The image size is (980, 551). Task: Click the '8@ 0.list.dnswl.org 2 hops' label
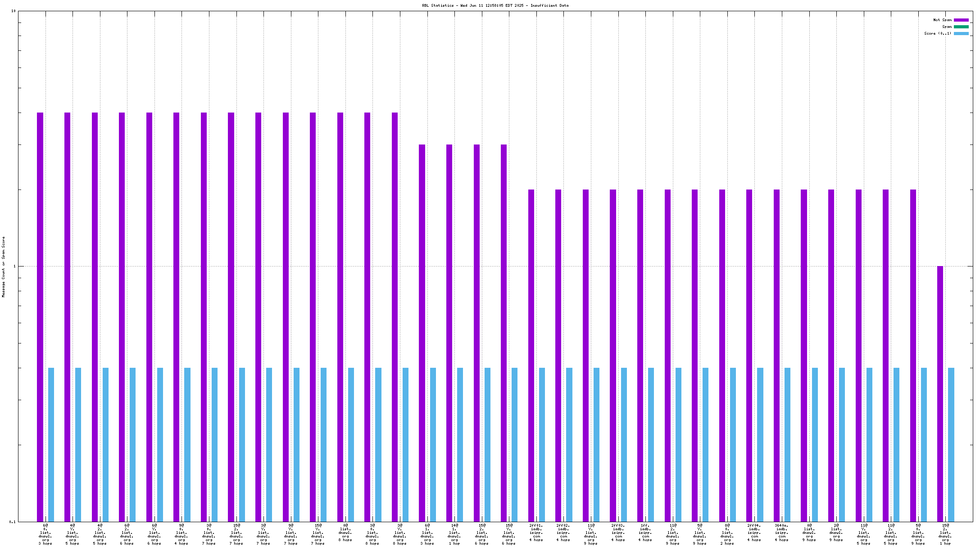[727, 534]
